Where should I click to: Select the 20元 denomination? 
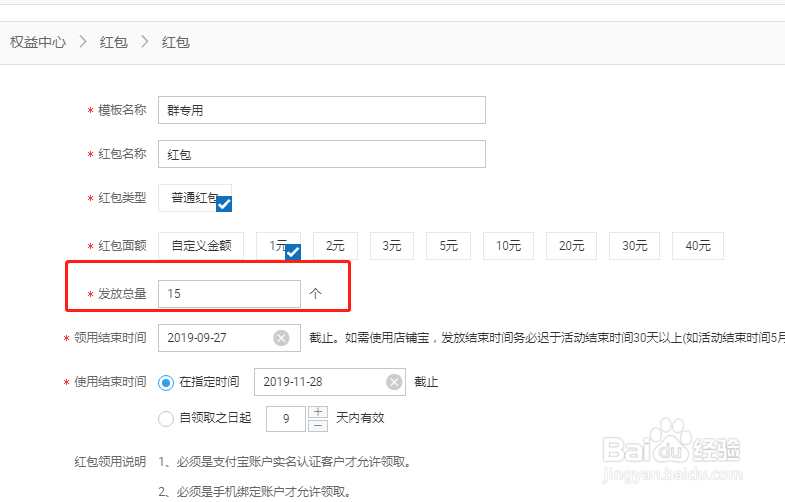[x=571, y=246]
